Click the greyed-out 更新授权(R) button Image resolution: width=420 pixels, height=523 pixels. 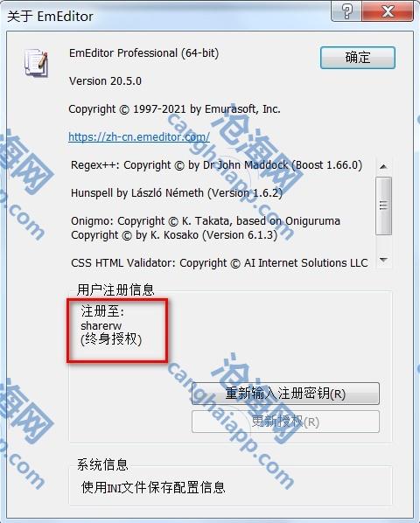[x=285, y=422]
